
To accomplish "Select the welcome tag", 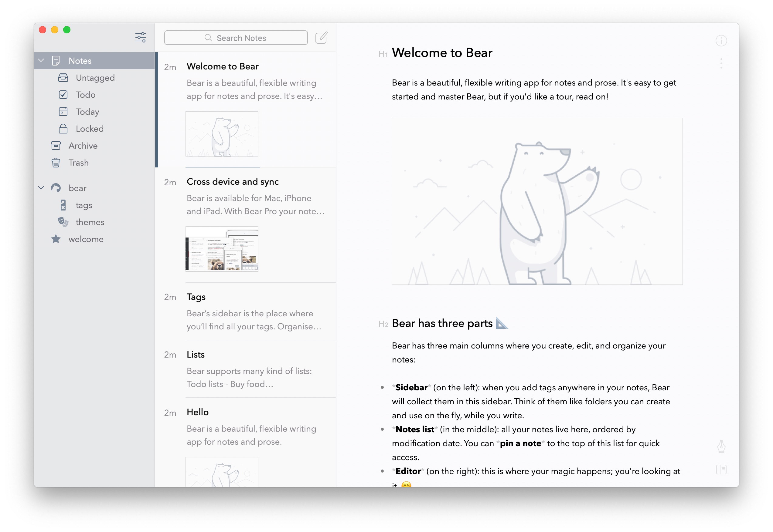I will [86, 239].
